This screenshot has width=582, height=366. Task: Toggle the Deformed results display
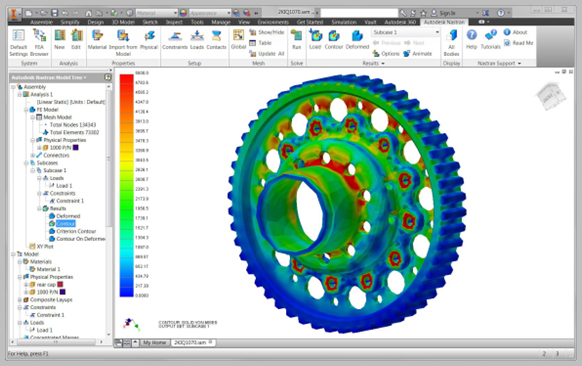pyautogui.click(x=357, y=39)
